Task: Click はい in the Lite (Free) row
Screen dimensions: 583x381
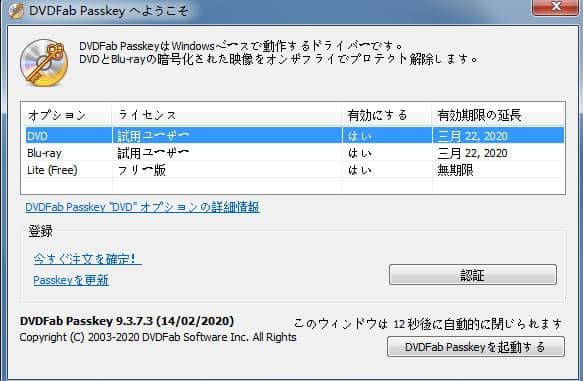Action: [360, 170]
